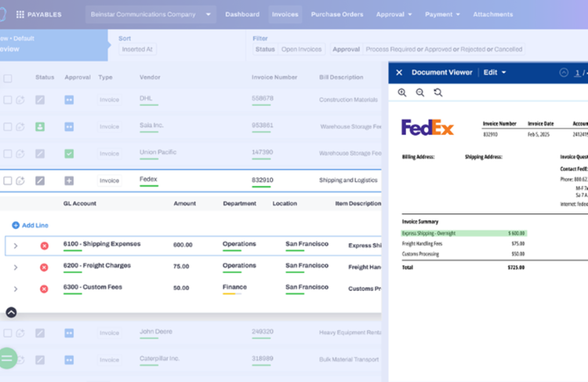Open document action icon in Fedex row
Screen dimensions: 588x382
20,181
